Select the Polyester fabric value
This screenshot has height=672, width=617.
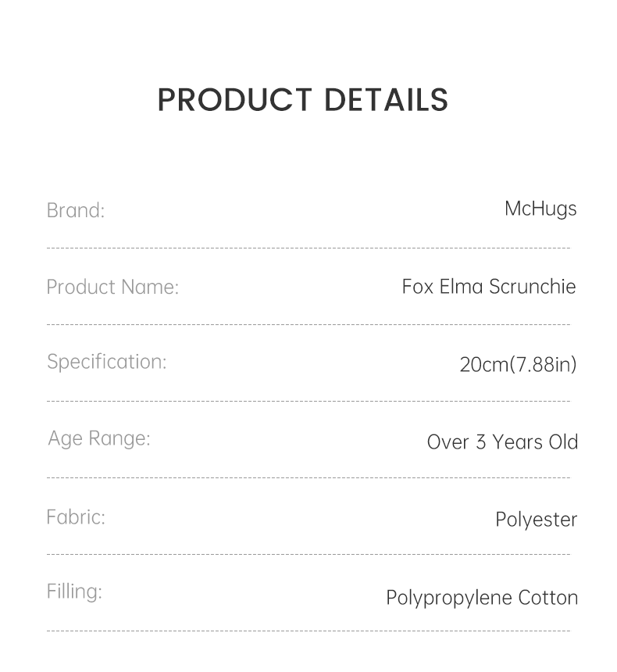(536, 520)
